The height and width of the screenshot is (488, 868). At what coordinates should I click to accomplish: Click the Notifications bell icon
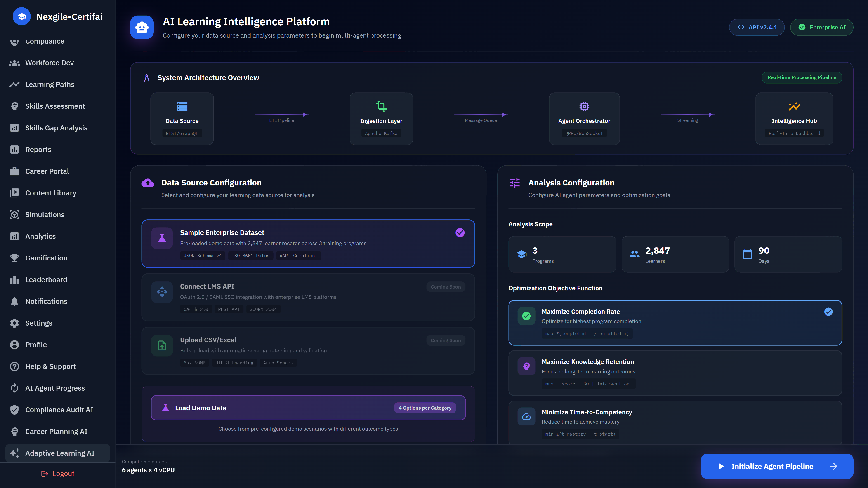(14, 301)
